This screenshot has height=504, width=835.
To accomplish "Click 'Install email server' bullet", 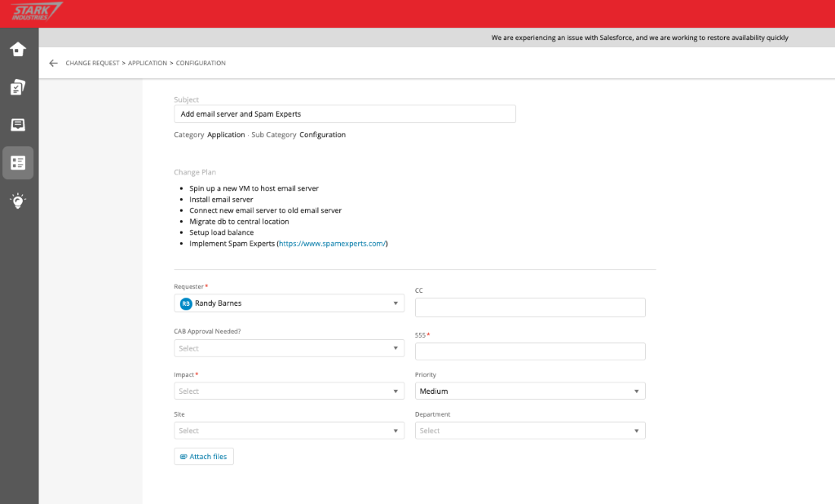I will pyautogui.click(x=221, y=200).
